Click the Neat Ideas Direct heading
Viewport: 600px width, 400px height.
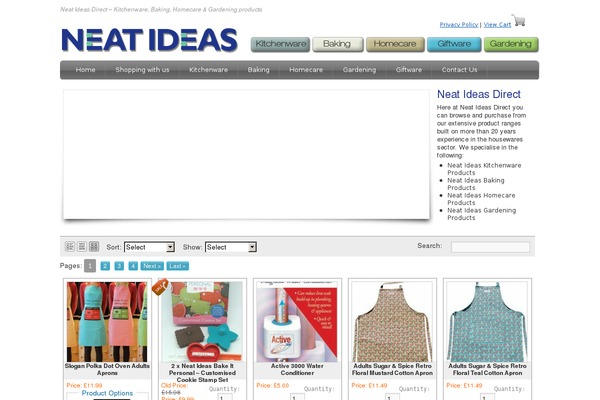click(x=479, y=94)
